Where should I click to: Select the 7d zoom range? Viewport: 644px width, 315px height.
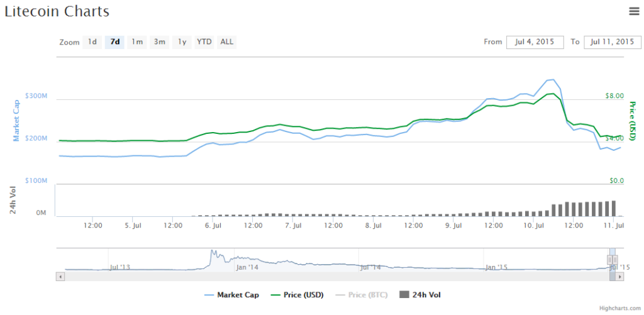[x=115, y=42]
